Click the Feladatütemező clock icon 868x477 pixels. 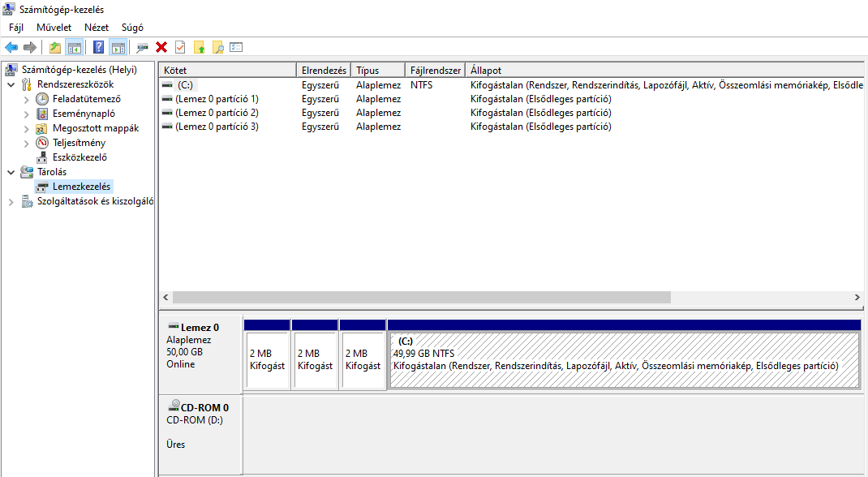click(x=42, y=99)
